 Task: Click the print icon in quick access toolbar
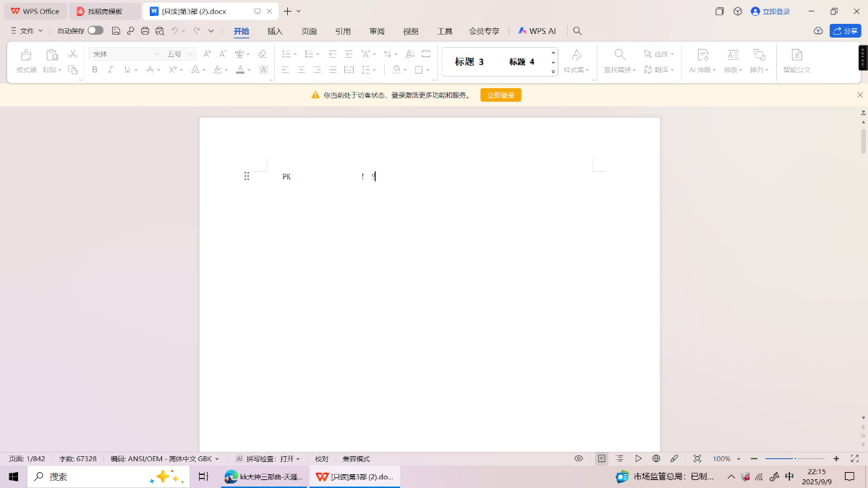point(145,31)
